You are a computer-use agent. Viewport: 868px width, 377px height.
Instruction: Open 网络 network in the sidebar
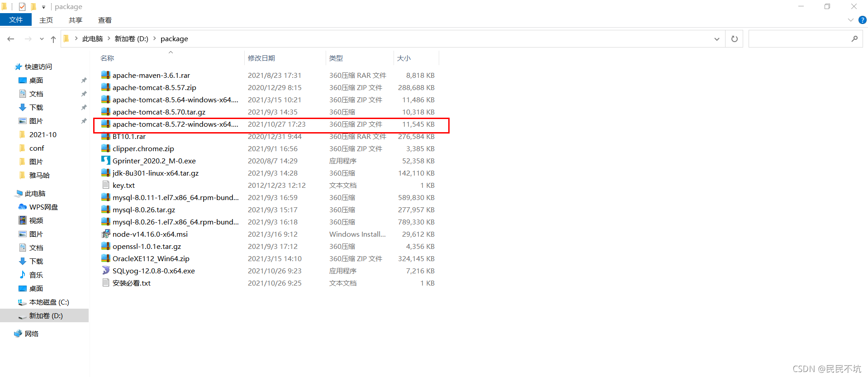click(x=26, y=334)
